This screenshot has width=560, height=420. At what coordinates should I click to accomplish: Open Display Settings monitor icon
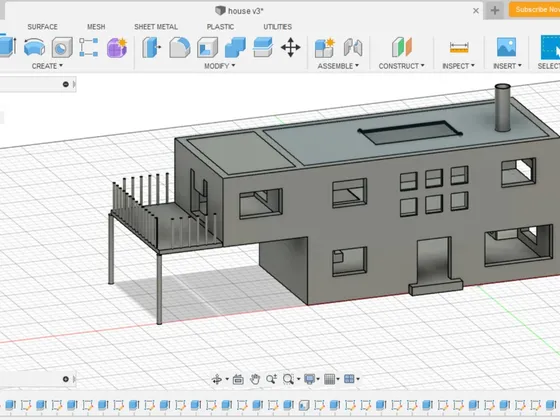click(309, 379)
